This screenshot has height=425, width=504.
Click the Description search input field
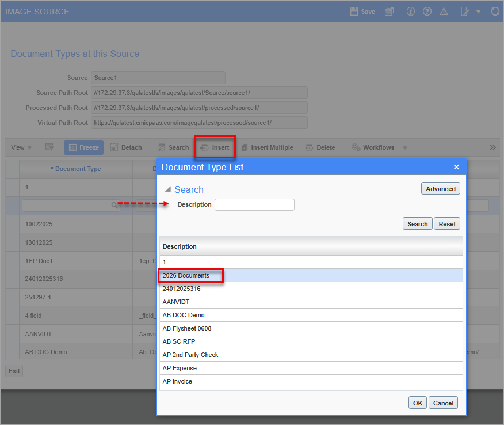254,204
